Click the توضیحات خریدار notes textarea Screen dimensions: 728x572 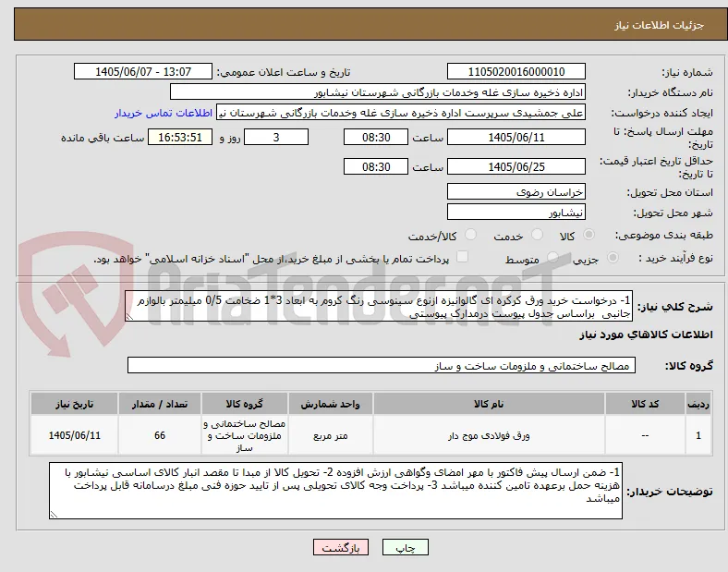(335, 491)
